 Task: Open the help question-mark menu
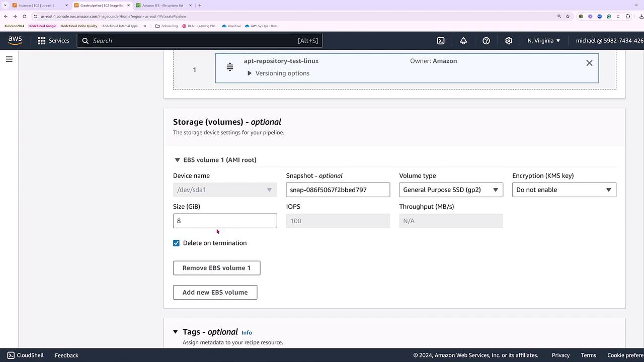486,41
